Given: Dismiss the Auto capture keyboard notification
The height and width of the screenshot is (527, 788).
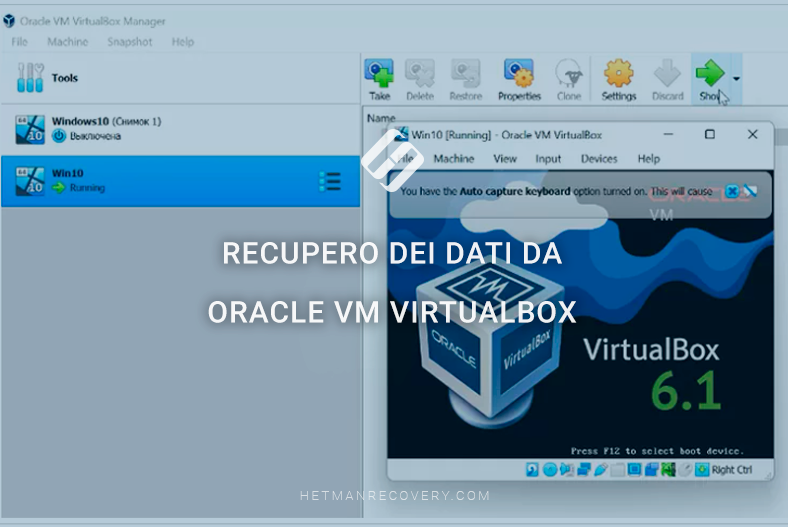Looking at the screenshot, I should pyautogui.click(x=732, y=191).
